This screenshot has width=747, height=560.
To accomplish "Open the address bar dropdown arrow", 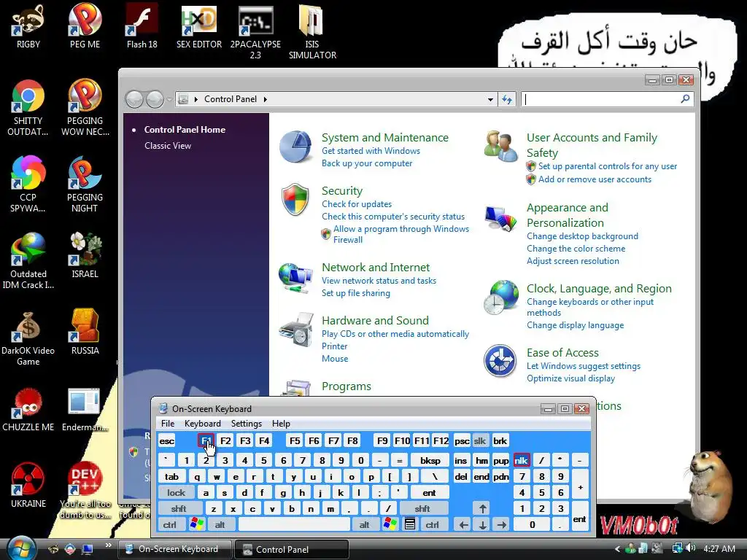I will [490, 99].
